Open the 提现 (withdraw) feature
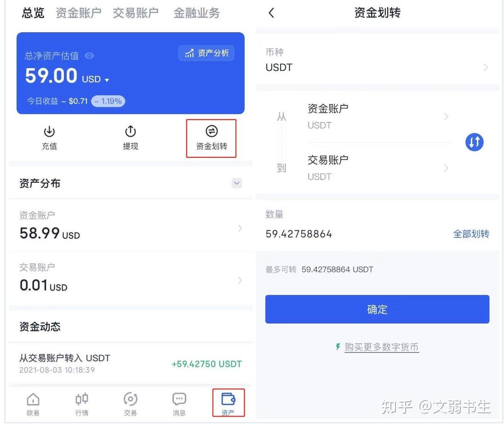 coord(130,137)
